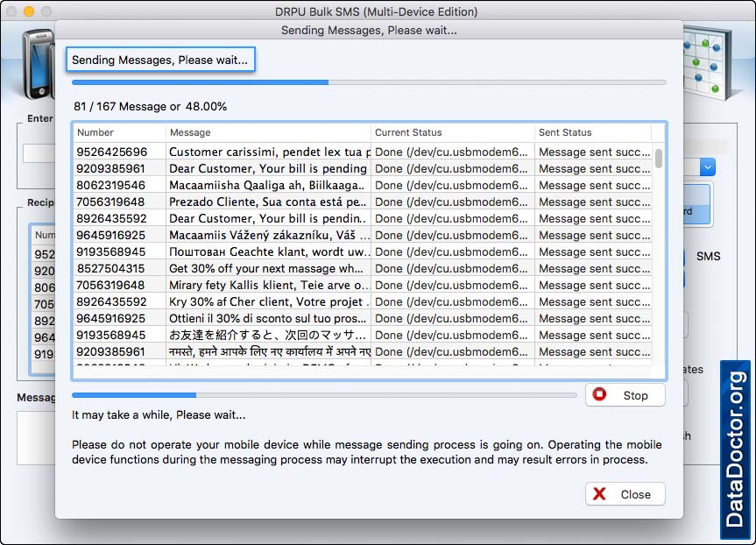Click the message table vertical scrollbar

point(659,159)
